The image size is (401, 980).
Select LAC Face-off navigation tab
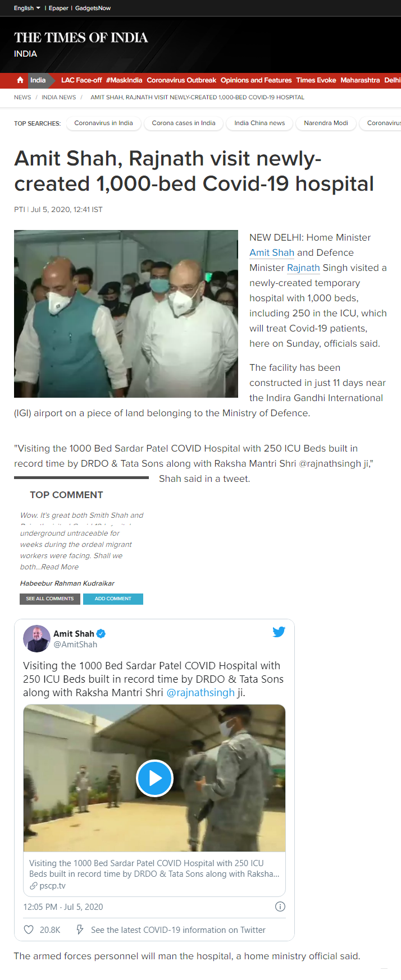click(x=81, y=80)
